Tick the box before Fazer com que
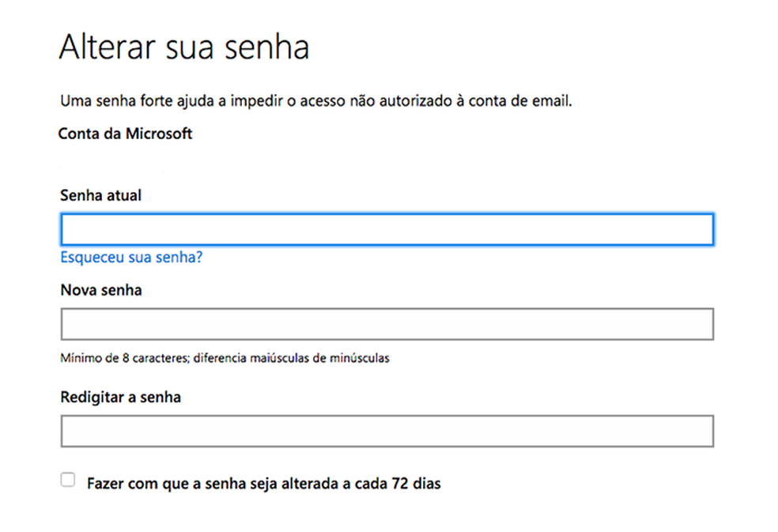This screenshot has width=778, height=532. pos(68,480)
